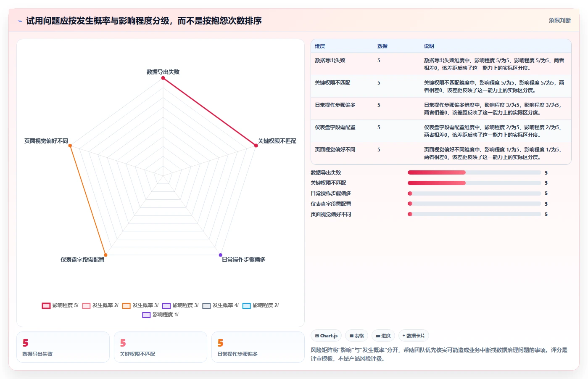The image size is (588, 379).
Task: Toggle the 影响程度 3/ legend entry
Action: [x=180, y=305]
